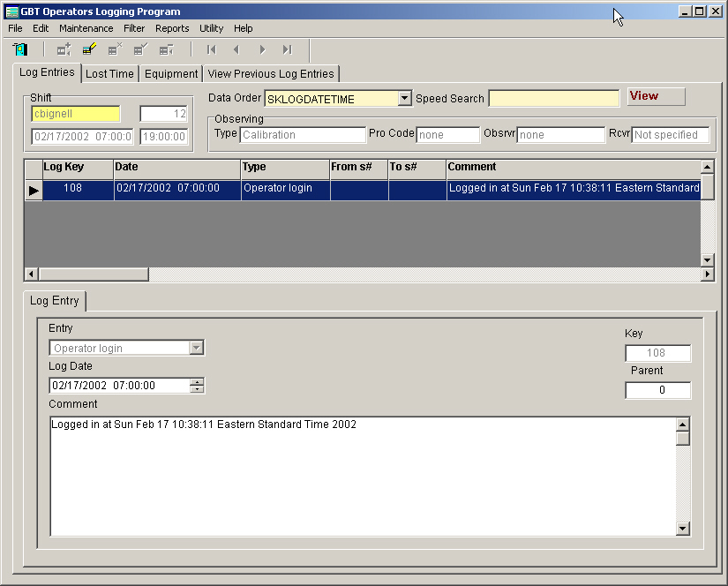
Task: Click grid vertical scrollbar up arrow
Action: (x=707, y=167)
